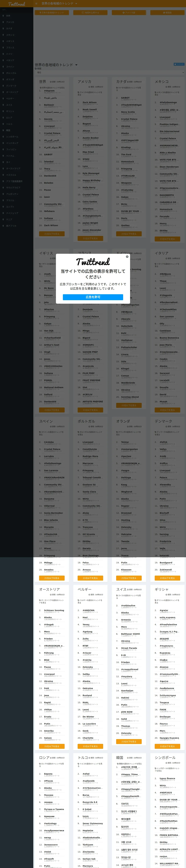The image size is (186, 868).
Task: Open the #ANDZWA trend in the ベルギー list
Action: [89, 610]
